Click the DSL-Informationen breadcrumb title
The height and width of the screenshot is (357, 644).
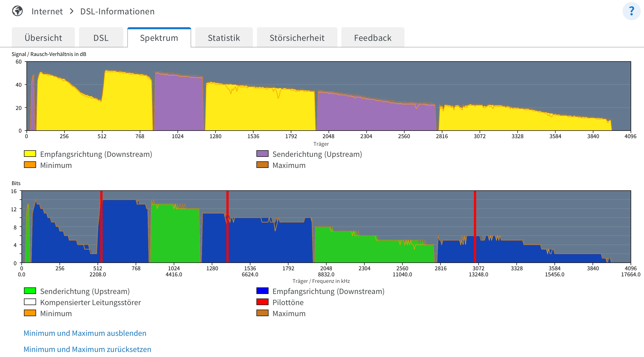click(x=117, y=11)
